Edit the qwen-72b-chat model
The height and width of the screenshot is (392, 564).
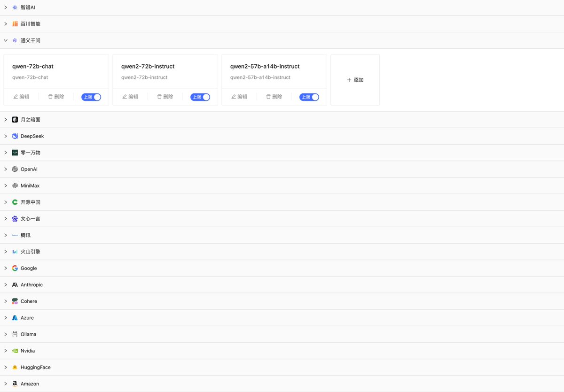coord(21,97)
